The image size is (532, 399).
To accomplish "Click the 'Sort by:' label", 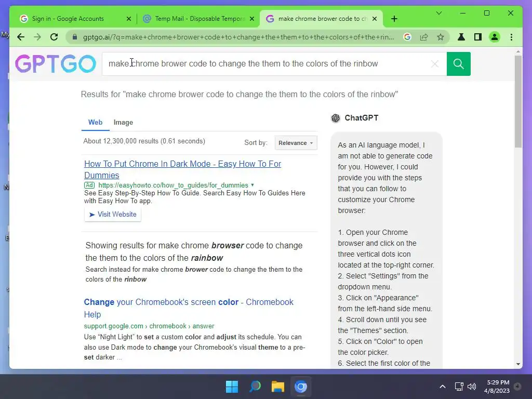I will (256, 143).
